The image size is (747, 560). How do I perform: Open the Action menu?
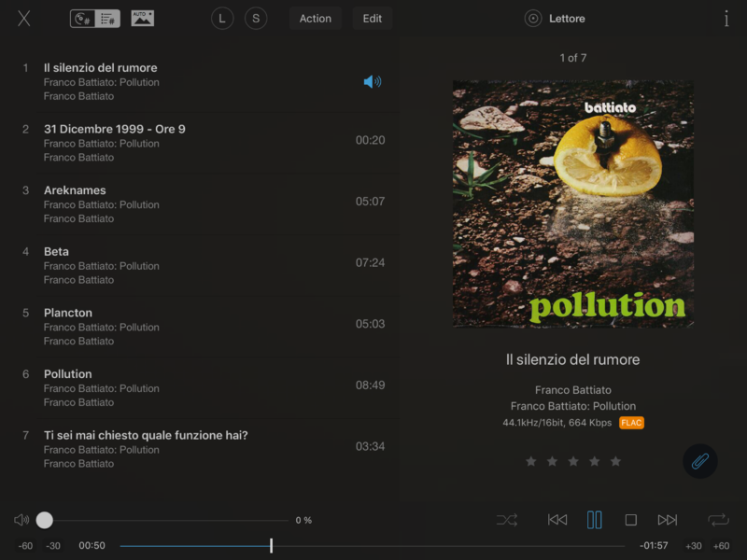[315, 19]
